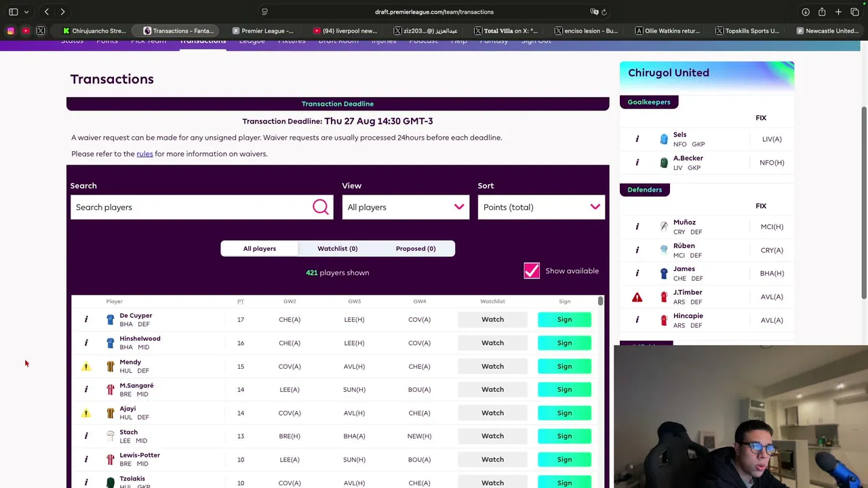This screenshot has height=488, width=868.
Task: View the yellow warning for Mendy
Action: (x=86, y=366)
